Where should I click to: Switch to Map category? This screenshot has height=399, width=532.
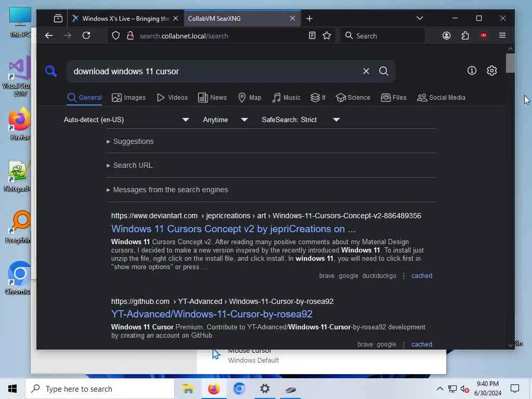[249, 98]
